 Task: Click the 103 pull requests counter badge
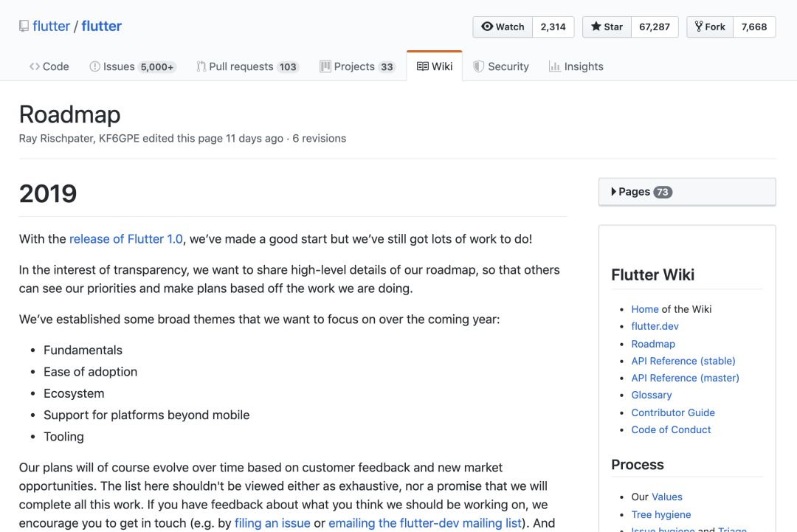point(288,67)
